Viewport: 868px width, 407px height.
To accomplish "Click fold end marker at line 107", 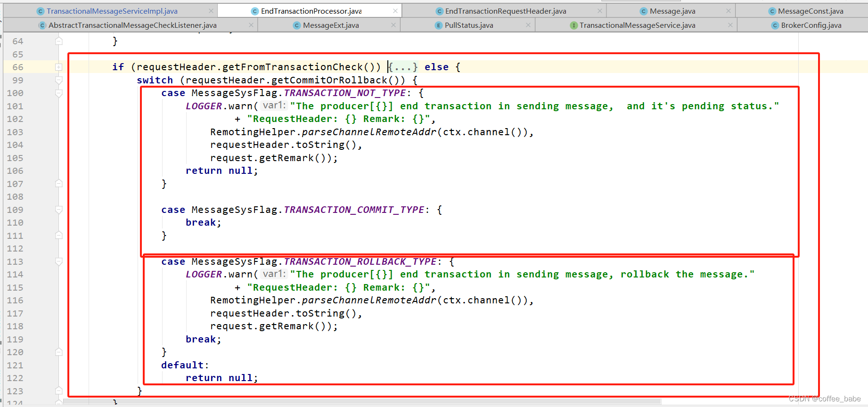I will tap(59, 184).
